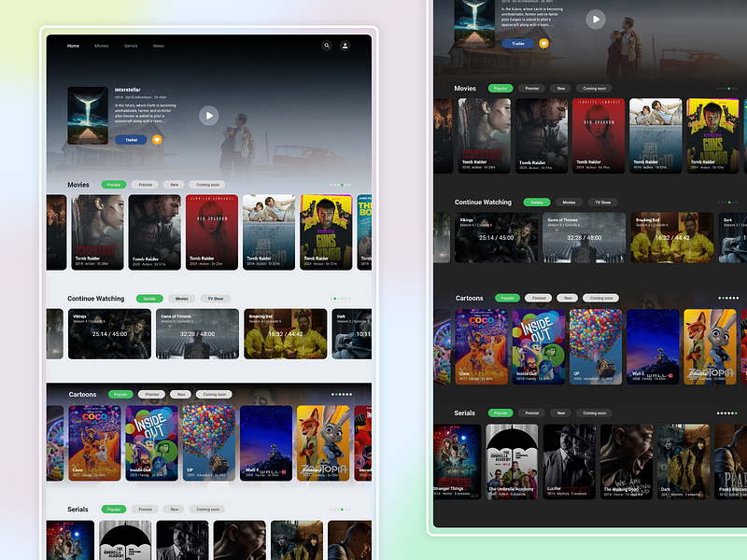Select Popular filter under Serials, light theme
This screenshot has width=747, height=560.
point(114,509)
